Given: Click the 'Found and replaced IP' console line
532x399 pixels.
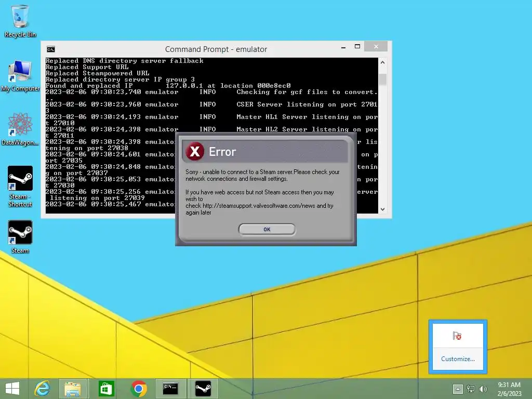Looking at the screenshot, I should 168,86.
